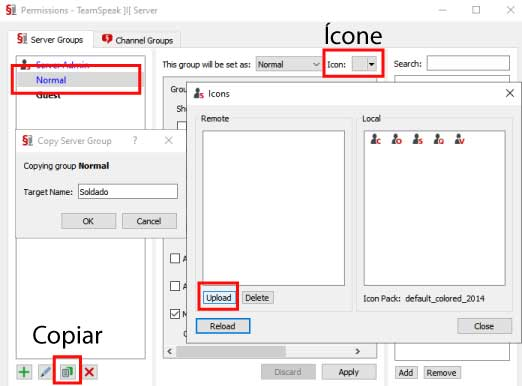This screenshot has width=522, height=386.
Task: Select the second local group icon
Action: 396,139
